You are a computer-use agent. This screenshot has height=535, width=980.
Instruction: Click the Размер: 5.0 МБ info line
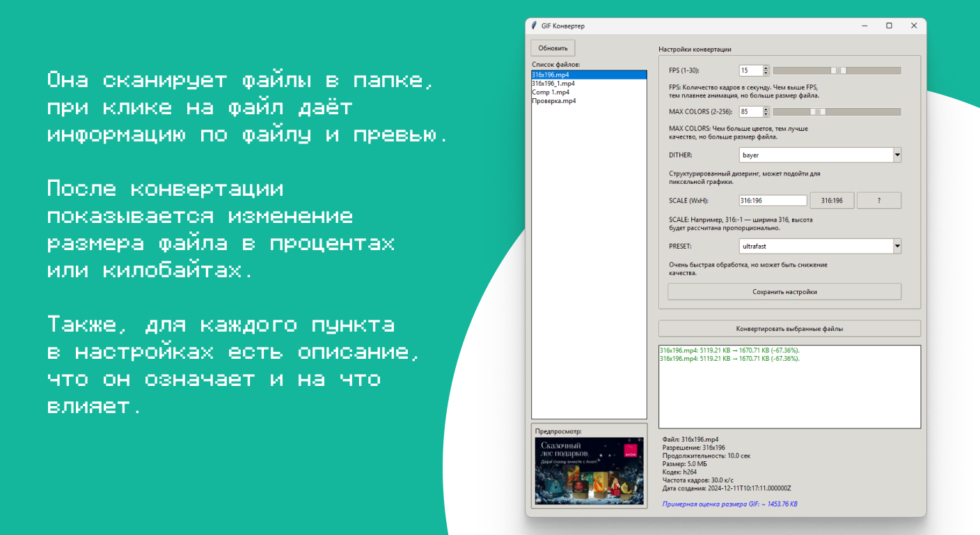pyautogui.click(x=686, y=464)
